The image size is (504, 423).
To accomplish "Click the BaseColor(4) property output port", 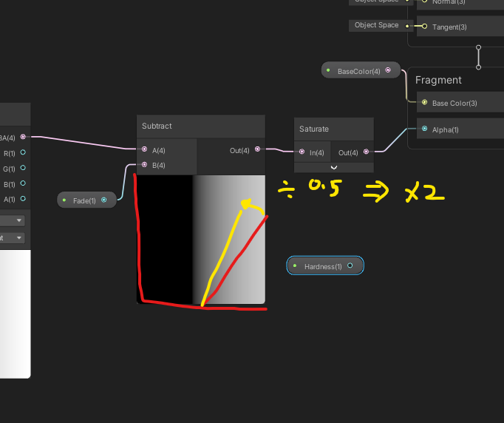I will [388, 70].
